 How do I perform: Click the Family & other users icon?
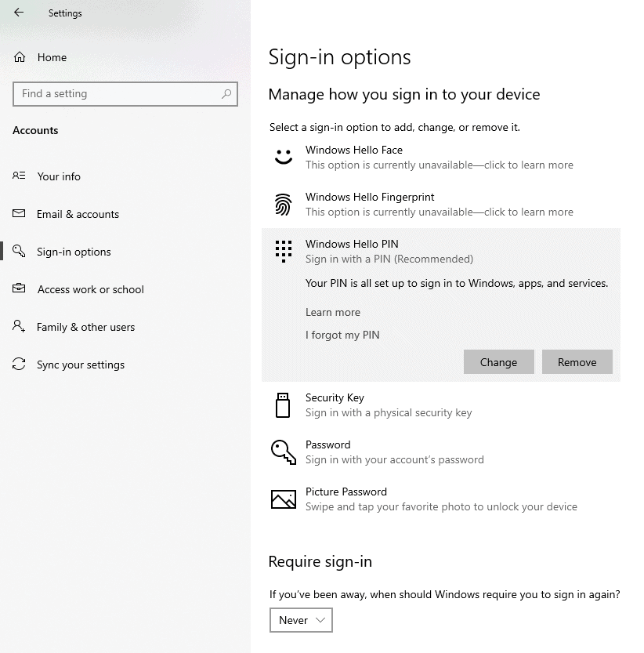[x=17, y=327]
